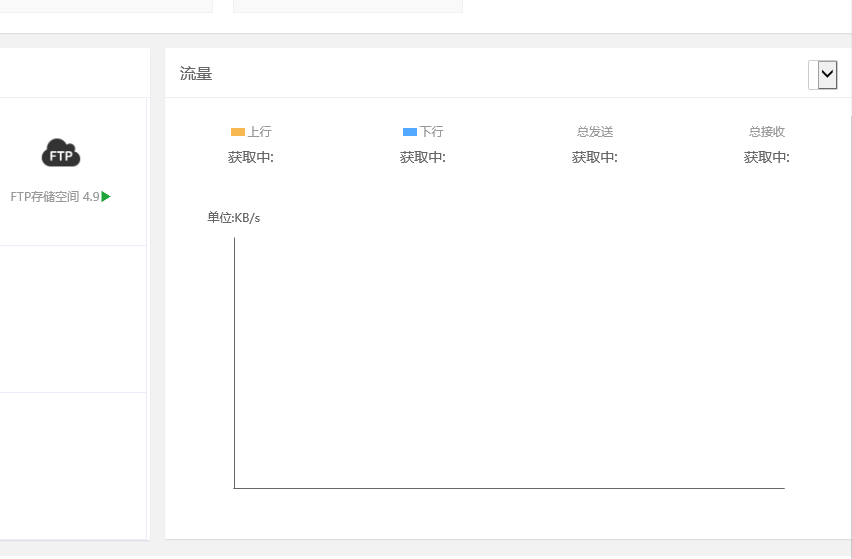Click the 单位:KB/s chart unit label
852x559 pixels.
(x=234, y=218)
